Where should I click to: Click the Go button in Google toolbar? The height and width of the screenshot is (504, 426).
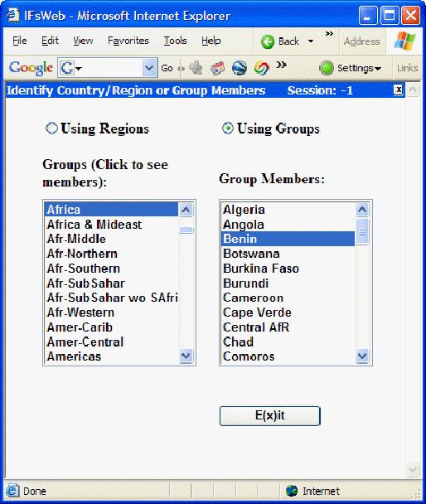tap(167, 68)
